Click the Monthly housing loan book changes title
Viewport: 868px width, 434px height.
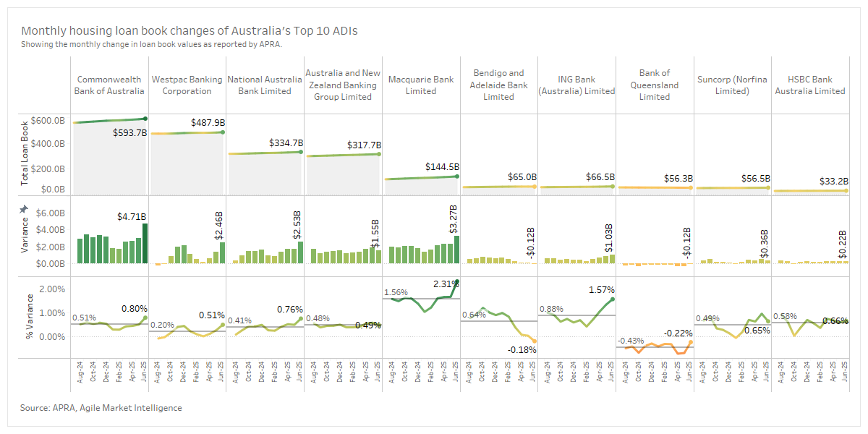point(190,31)
